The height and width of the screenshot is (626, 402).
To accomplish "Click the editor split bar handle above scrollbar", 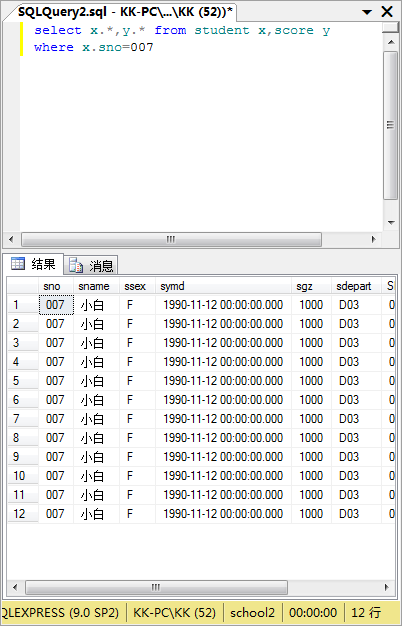I will 390,27.
